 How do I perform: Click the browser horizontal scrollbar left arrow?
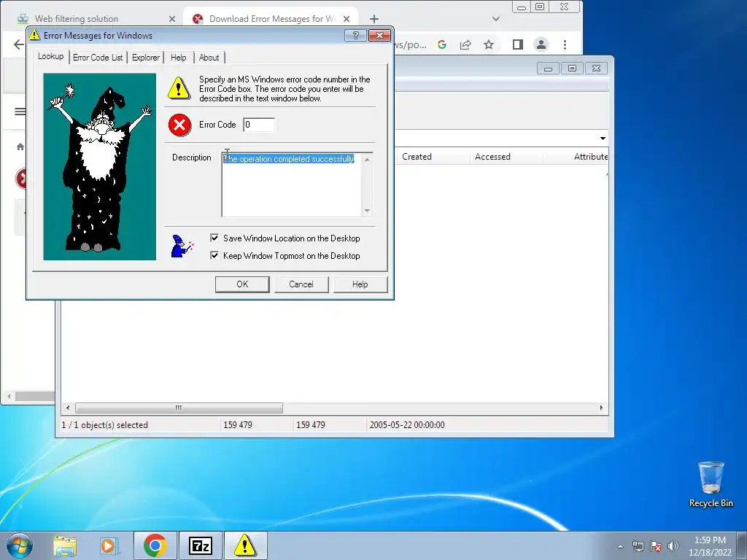pyautogui.click(x=9, y=396)
